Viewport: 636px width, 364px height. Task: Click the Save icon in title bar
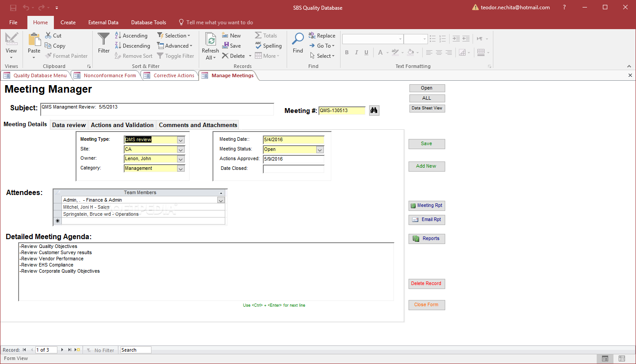pyautogui.click(x=13, y=8)
